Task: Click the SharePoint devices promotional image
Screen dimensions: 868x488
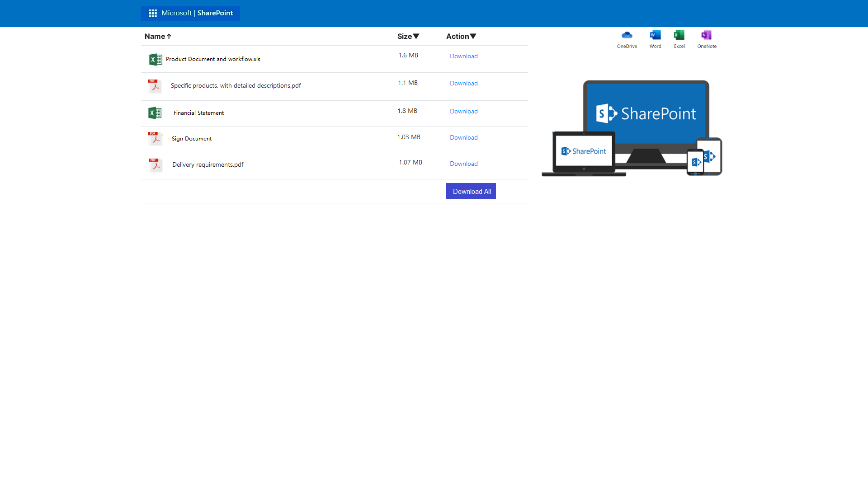Action: [632, 128]
